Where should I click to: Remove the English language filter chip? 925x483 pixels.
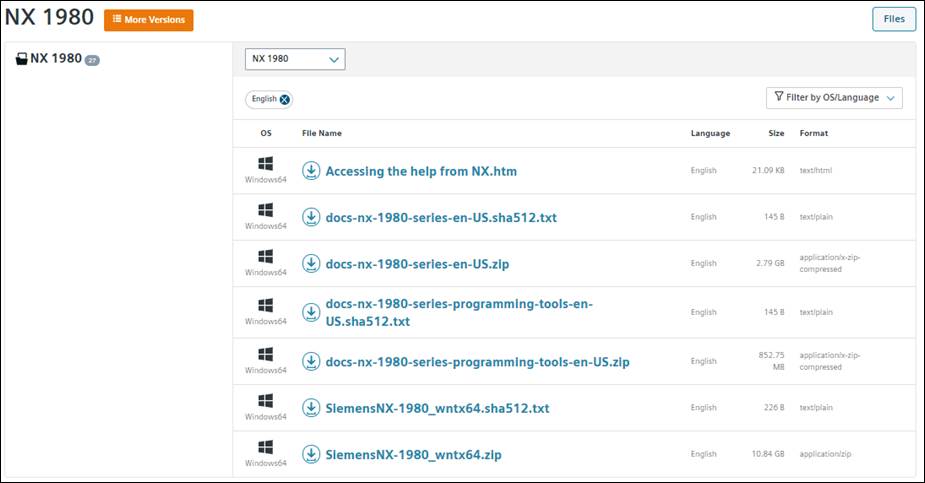point(285,99)
